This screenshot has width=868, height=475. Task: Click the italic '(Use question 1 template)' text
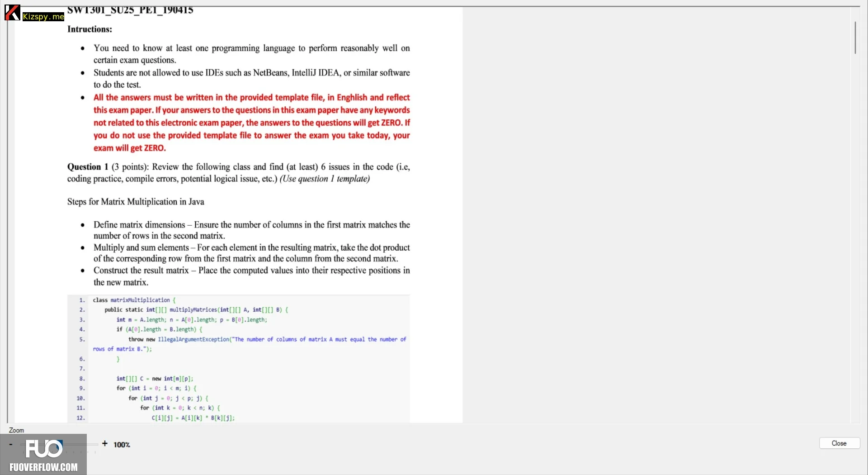tap(325, 179)
